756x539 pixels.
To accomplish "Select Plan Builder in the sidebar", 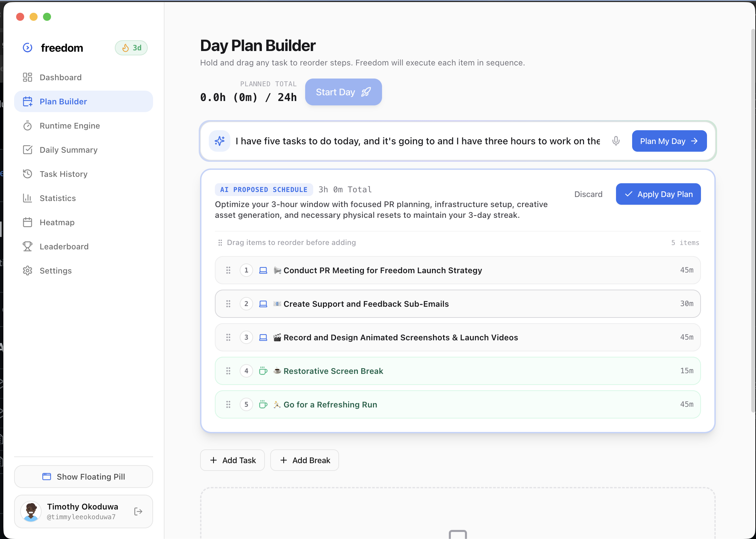I will click(x=84, y=101).
